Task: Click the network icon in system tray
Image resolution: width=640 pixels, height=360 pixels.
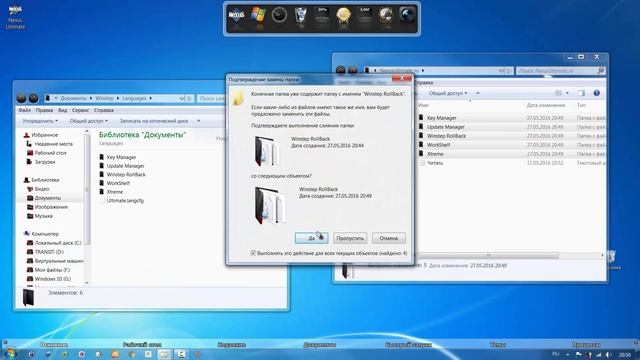Action: pos(598,354)
